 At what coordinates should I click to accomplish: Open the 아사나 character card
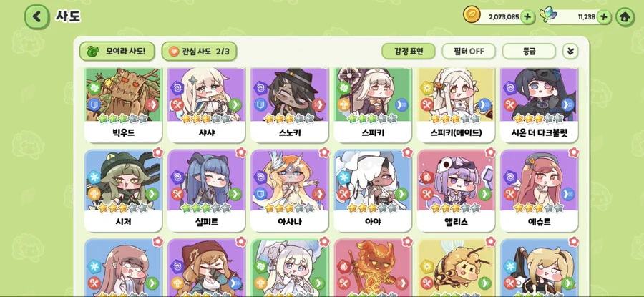tap(289, 190)
